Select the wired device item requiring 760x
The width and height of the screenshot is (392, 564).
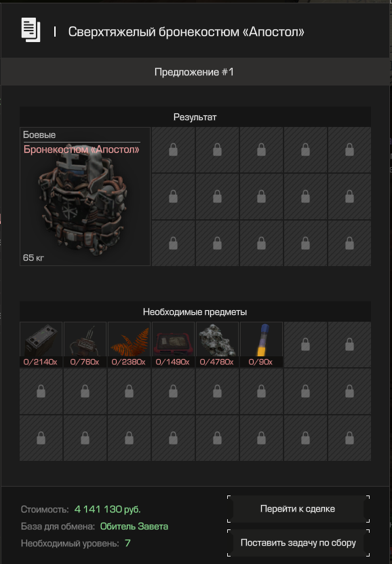[x=85, y=345]
